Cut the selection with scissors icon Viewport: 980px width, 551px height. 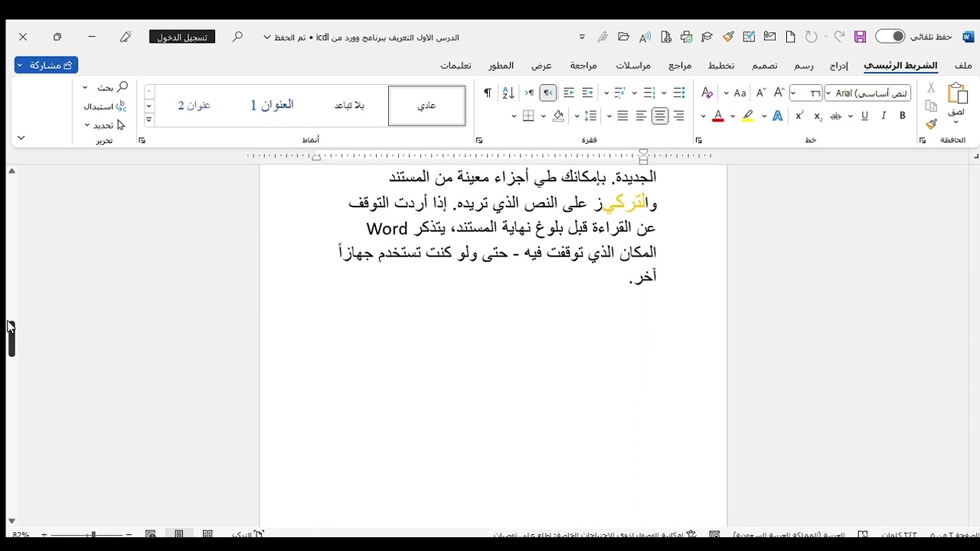(x=931, y=88)
